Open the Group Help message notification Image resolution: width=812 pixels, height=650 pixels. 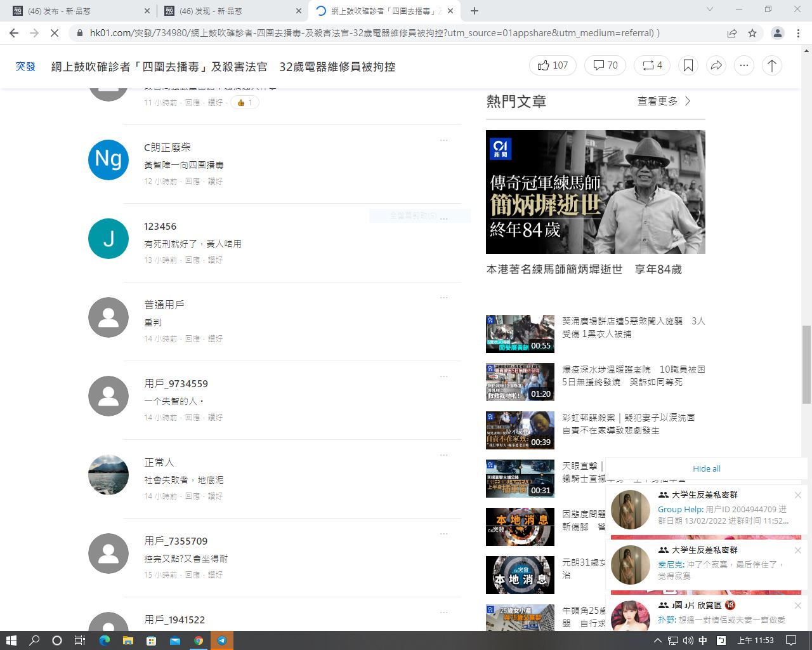tap(707, 509)
